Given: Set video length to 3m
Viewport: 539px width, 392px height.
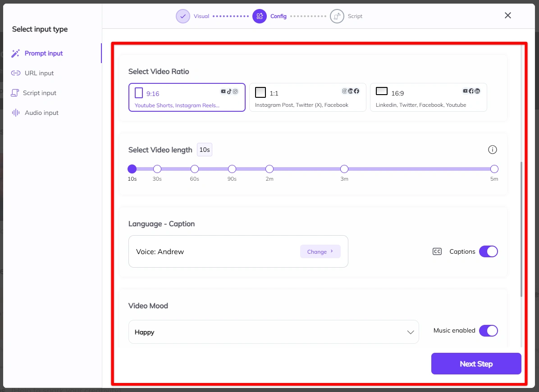Looking at the screenshot, I should click(x=344, y=169).
